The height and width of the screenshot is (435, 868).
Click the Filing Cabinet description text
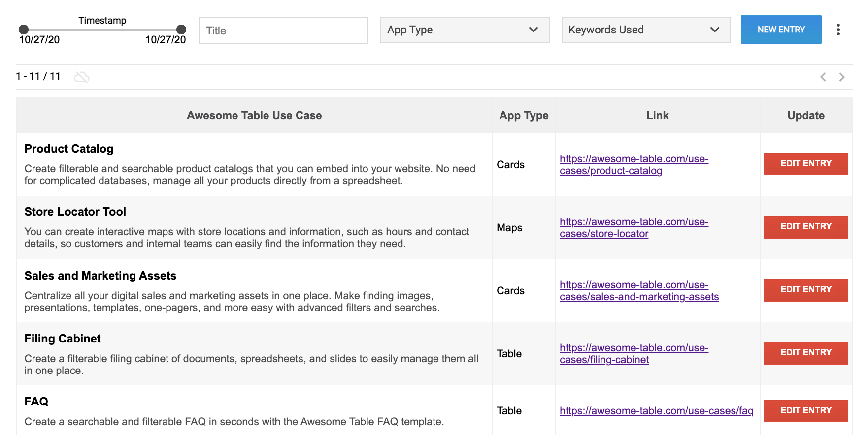point(251,365)
